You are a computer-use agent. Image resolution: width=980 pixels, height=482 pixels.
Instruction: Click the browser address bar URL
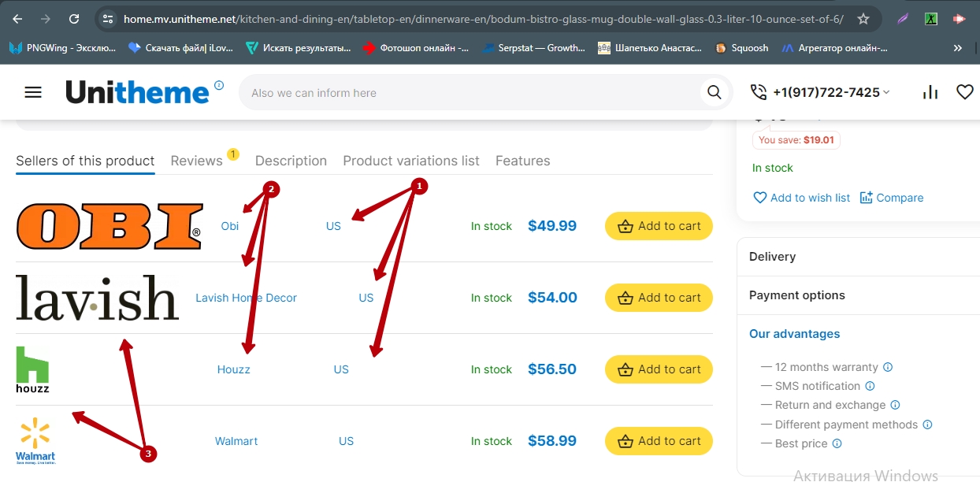484,18
